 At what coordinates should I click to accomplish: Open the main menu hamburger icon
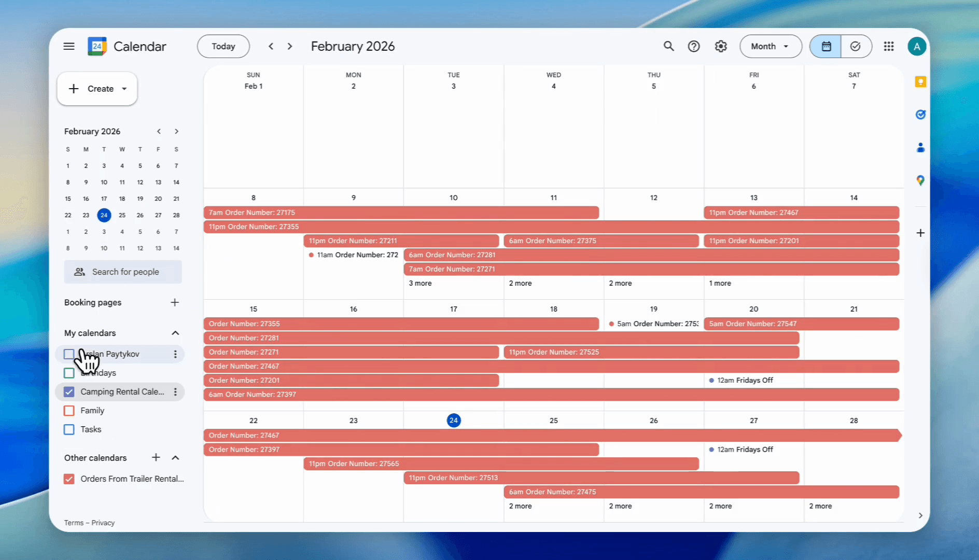tap(69, 46)
